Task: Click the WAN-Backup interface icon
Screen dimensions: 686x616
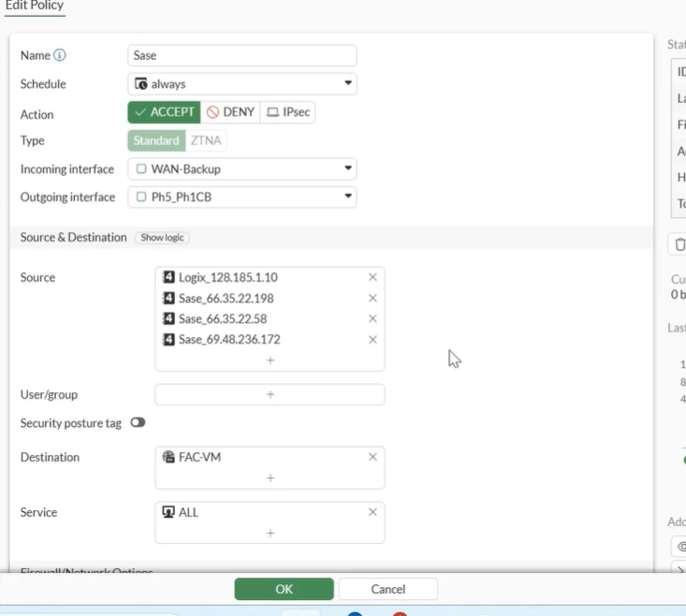Action: [x=141, y=169]
